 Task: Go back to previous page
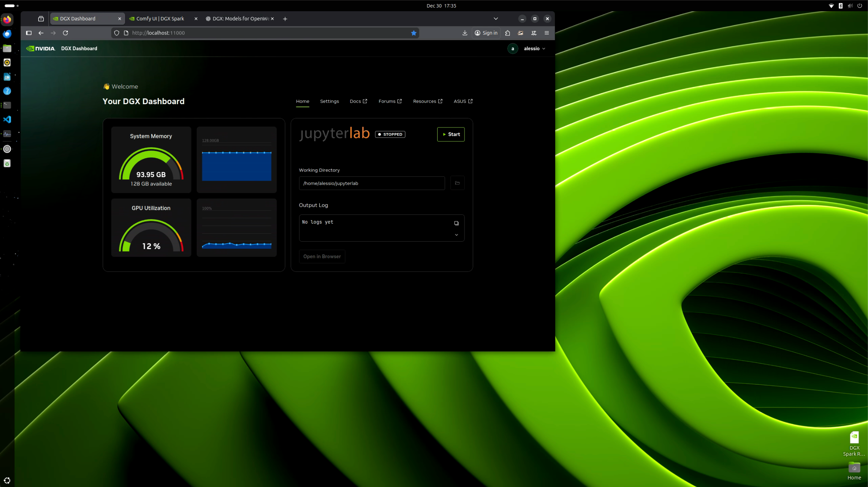point(41,33)
